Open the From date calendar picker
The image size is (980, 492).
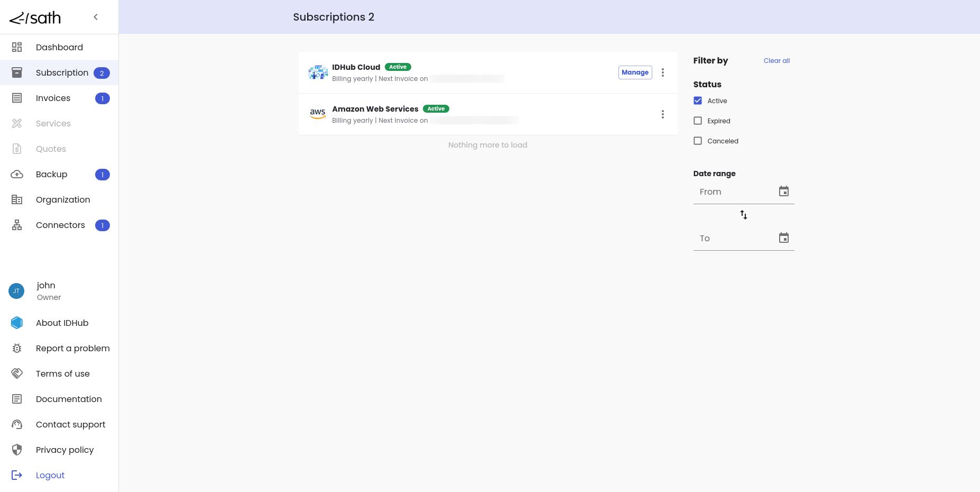click(x=783, y=192)
